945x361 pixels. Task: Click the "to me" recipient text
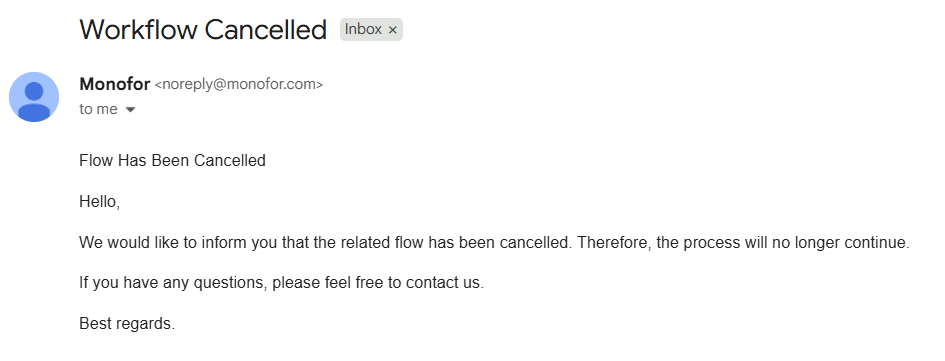click(x=98, y=109)
